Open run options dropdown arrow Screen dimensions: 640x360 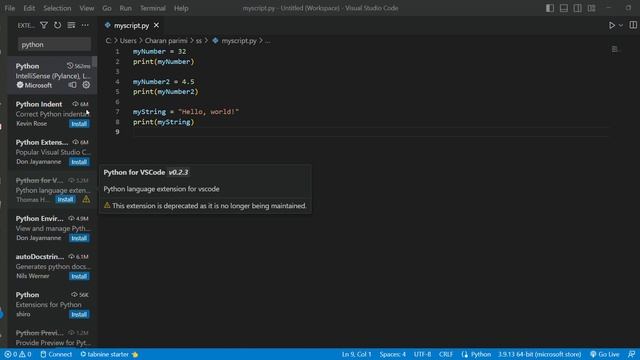click(621, 25)
